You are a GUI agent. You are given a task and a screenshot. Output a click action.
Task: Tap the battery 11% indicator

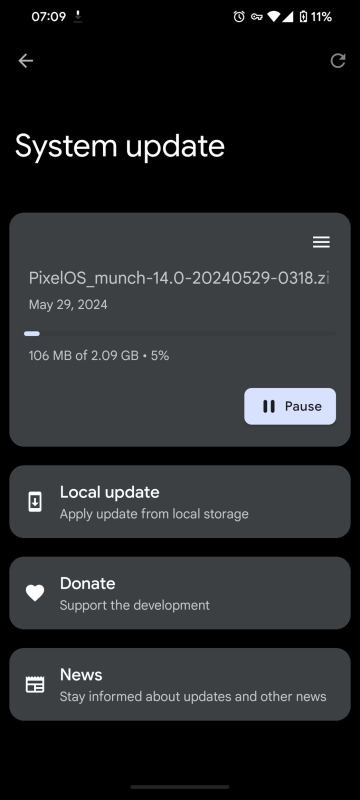[x=315, y=17]
